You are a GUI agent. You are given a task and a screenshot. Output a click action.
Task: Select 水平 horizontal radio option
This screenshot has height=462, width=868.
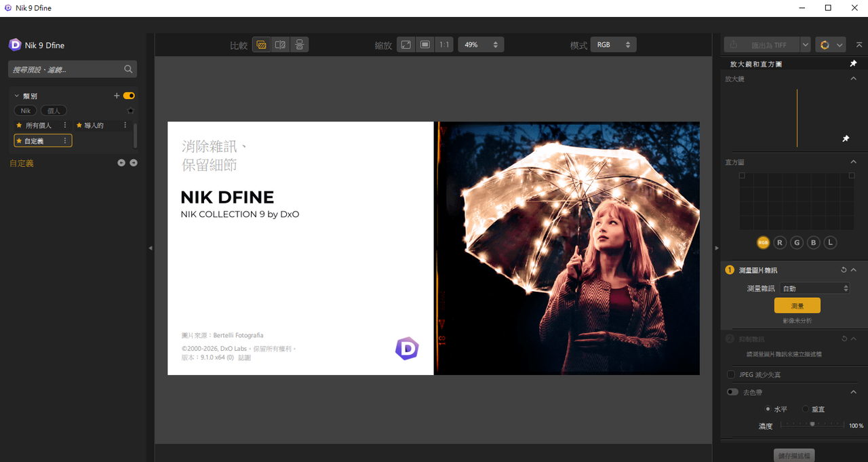(768, 409)
